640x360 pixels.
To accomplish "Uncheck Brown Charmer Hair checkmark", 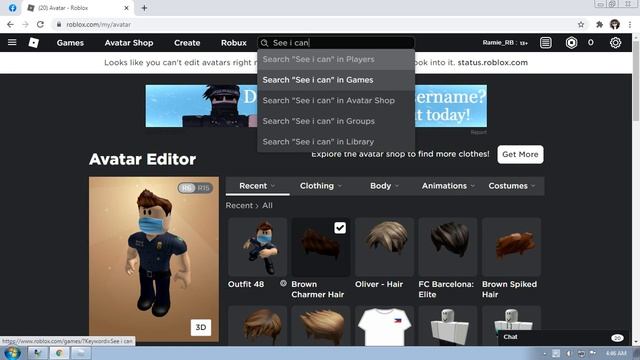I will (340, 228).
